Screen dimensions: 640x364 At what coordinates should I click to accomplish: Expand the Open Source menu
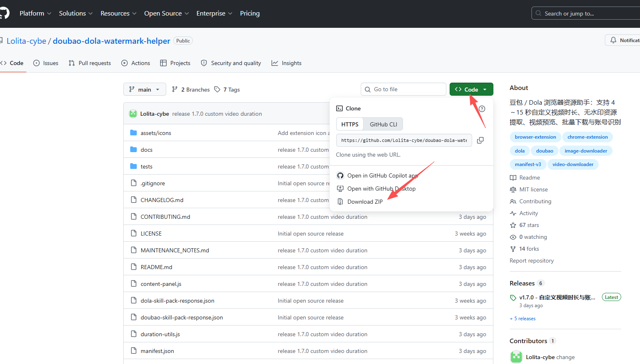(167, 13)
